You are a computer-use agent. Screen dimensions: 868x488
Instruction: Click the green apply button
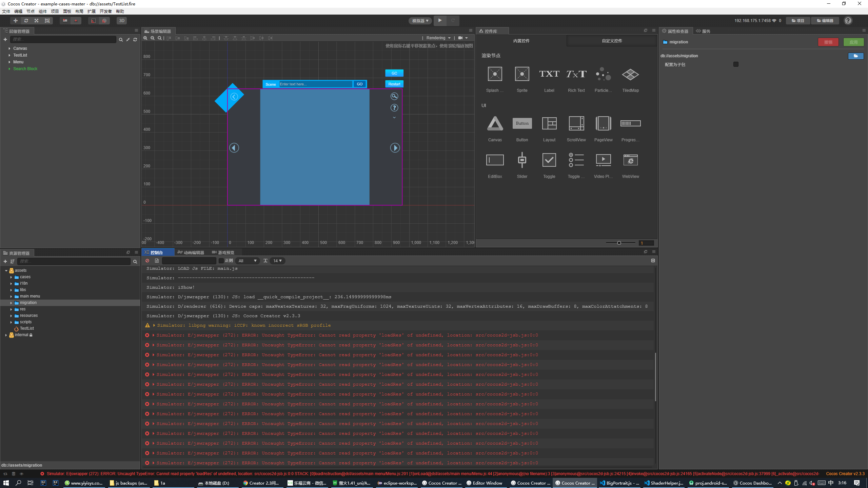853,42
